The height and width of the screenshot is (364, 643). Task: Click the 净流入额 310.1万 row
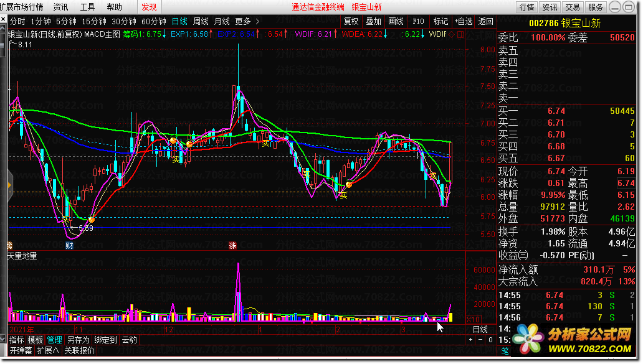pos(566,269)
